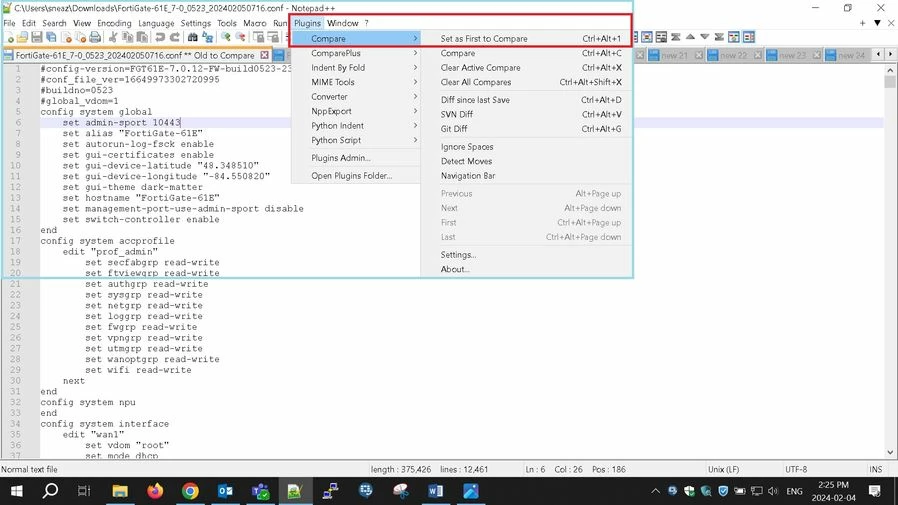Viewport: 898px width, 505px height.
Task: Choose Git Diff entry
Action: 527,129
